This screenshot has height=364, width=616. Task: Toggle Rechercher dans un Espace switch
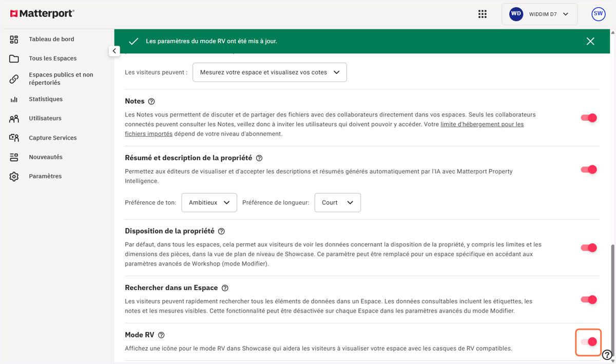pos(589,300)
